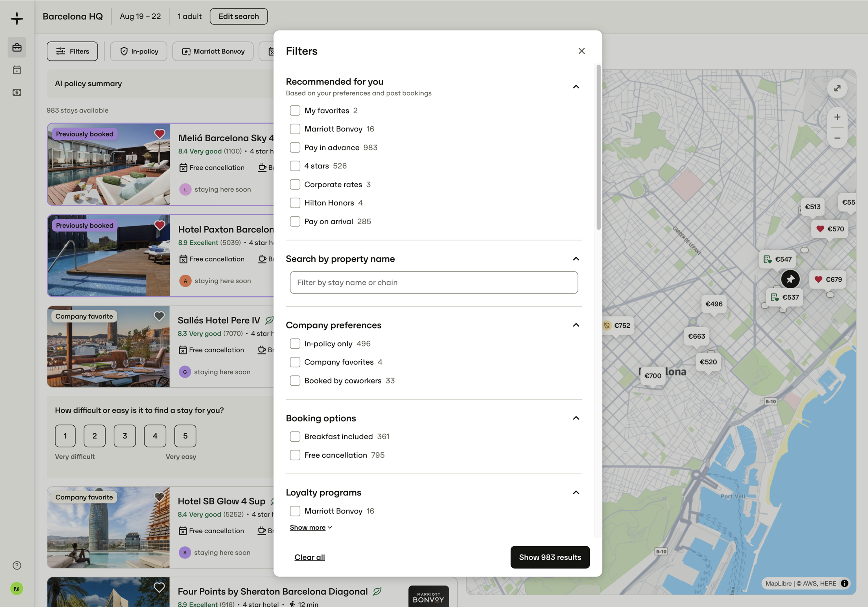
Task: Favorite Hotel SB Glow heart icon
Action: (x=159, y=497)
